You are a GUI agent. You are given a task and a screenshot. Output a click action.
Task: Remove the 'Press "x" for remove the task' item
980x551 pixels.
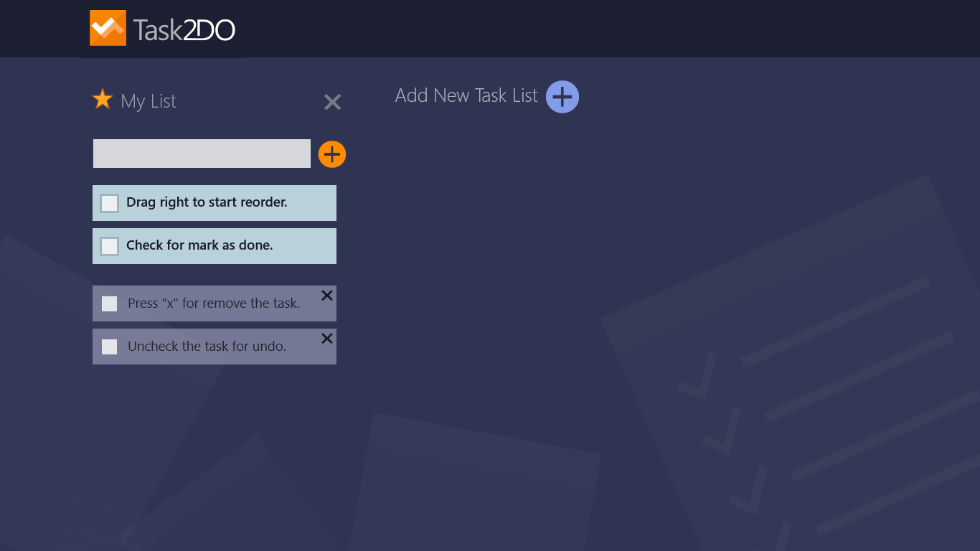click(327, 295)
